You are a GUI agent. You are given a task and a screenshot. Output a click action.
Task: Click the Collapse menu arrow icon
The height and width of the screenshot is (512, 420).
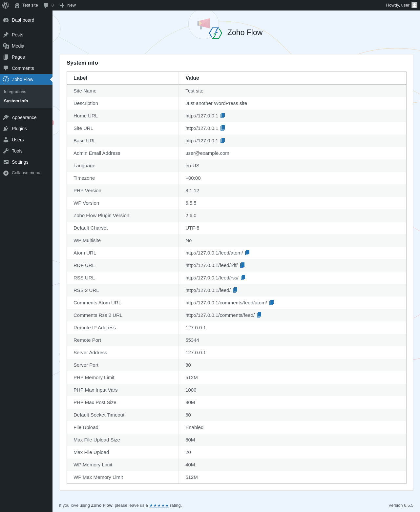pyautogui.click(x=6, y=173)
